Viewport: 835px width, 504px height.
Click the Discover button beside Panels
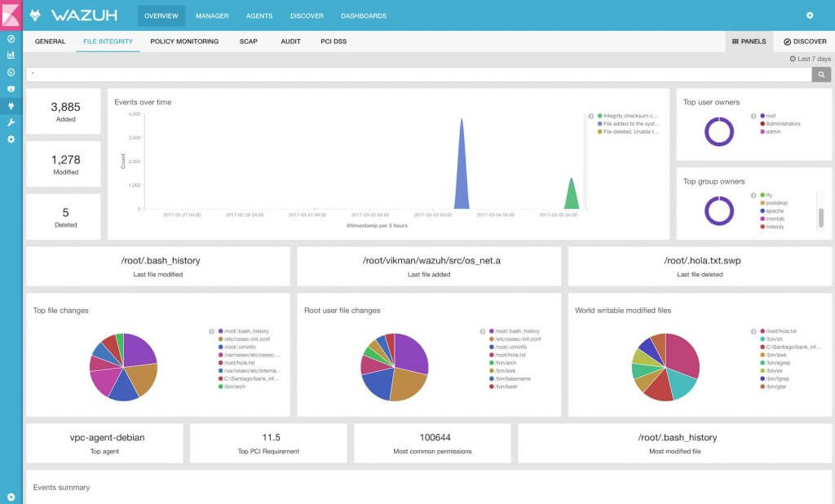pyautogui.click(x=804, y=42)
